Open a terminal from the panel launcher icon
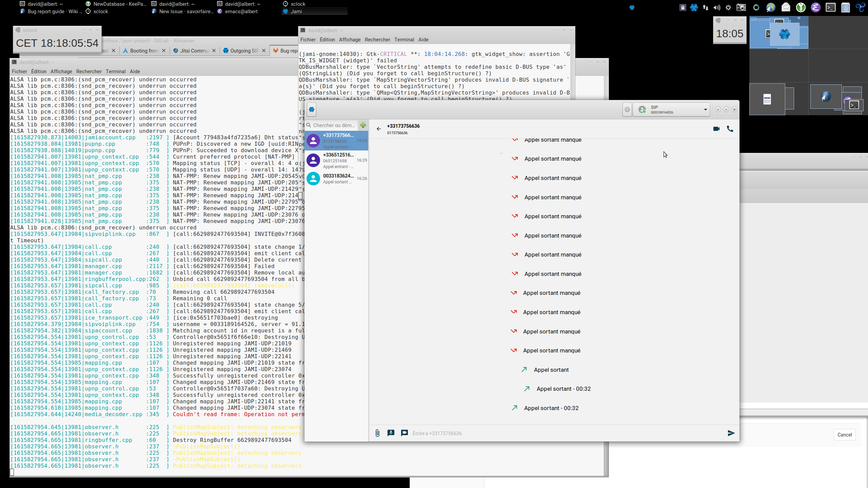Image resolution: width=868 pixels, height=488 pixels. pyautogui.click(x=830, y=7)
